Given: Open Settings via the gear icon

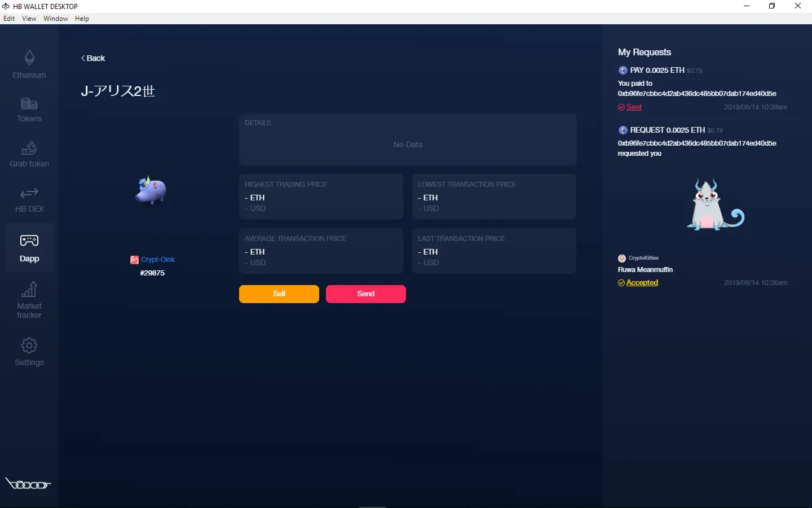Looking at the screenshot, I should pyautogui.click(x=29, y=346).
